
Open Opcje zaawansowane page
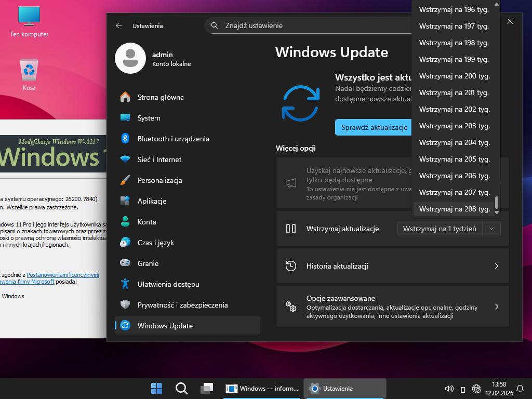click(392, 307)
